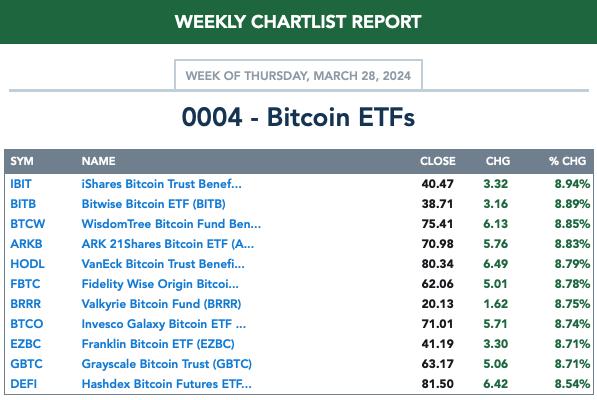The height and width of the screenshot is (400, 597).
Task: Click the Week of Thursday date box
Action: coord(298,75)
